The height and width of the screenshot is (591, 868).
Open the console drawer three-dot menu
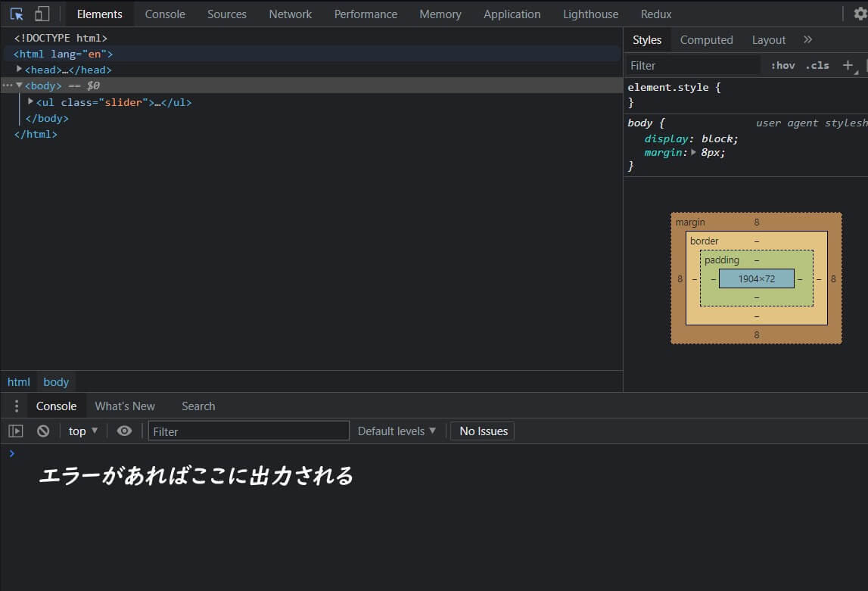coord(17,406)
